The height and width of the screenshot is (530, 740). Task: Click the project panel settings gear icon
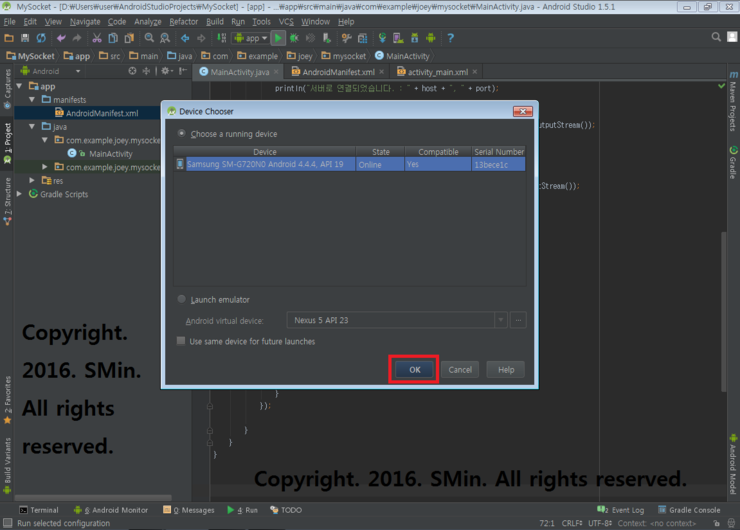pyautogui.click(x=166, y=71)
